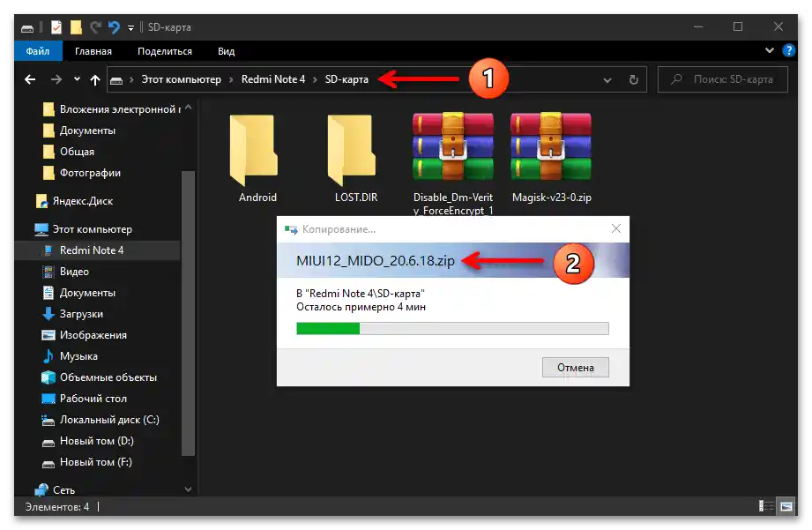Viewport: 812px width, 530px height.
Task: Click the Элементов: 4 status text
Action: pyautogui.click(x=57, y=507)
